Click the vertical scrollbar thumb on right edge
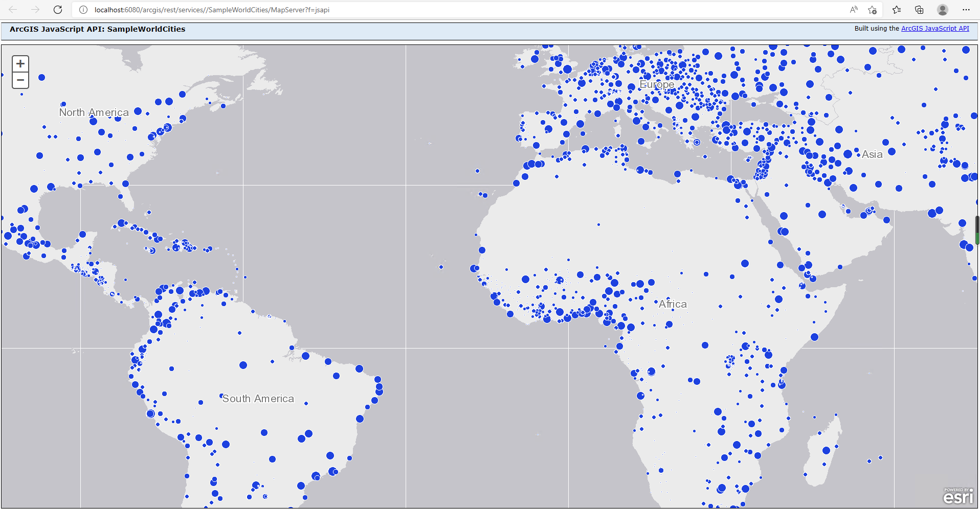The height and width of the screenshot is (509, 980). [x=977, y=230]
